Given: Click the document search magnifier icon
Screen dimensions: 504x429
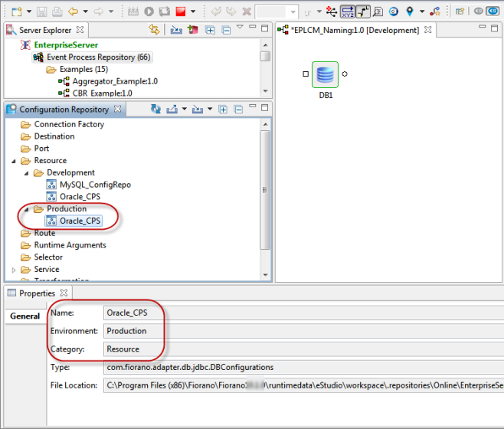Looking at the screenshot, I should pyautogui.click(x=378, y=12).
